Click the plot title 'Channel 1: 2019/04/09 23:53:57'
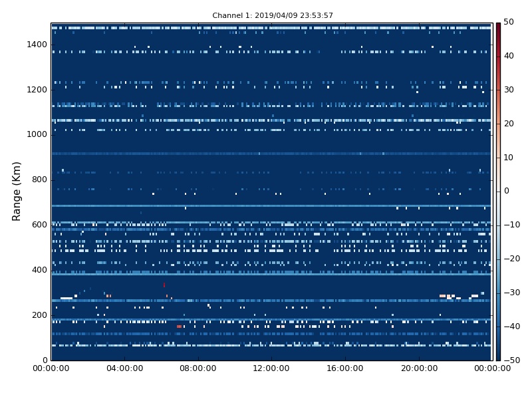The height and width of the screenshot is (399, 532). pyautogui.click(x=273, y=15)
